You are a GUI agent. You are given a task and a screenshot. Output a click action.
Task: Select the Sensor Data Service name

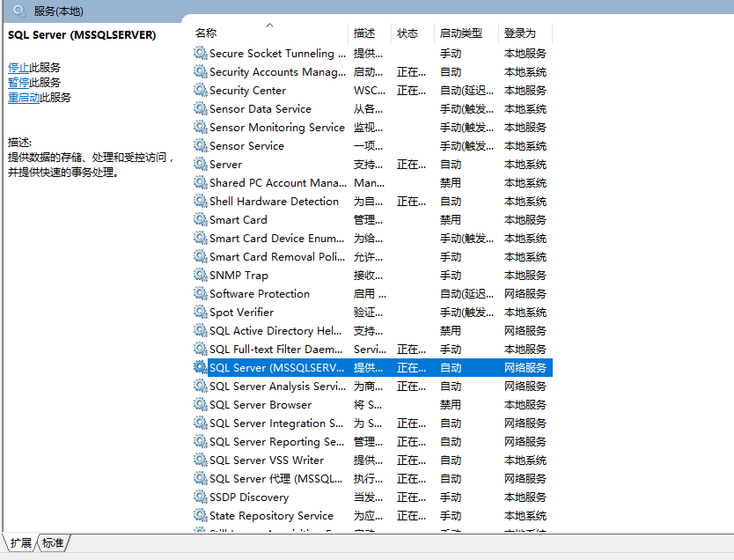[261, 109]
